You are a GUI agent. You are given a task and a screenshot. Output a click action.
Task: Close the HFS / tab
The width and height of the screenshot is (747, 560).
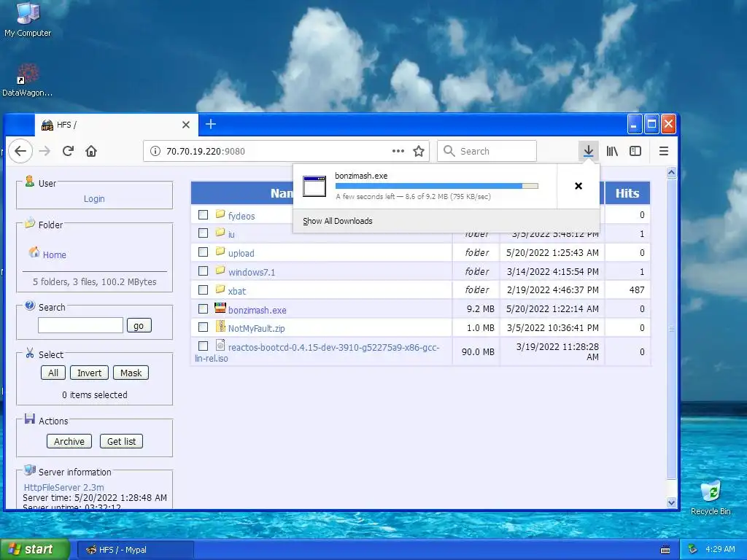[x=186, y=125]
